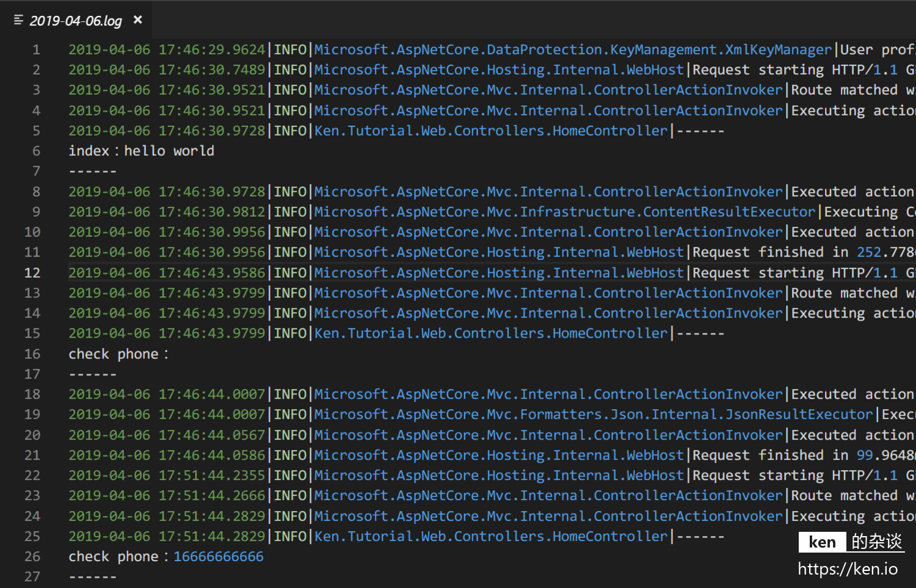Click XmlKeyManager class name on line 1

click(779, 49)
